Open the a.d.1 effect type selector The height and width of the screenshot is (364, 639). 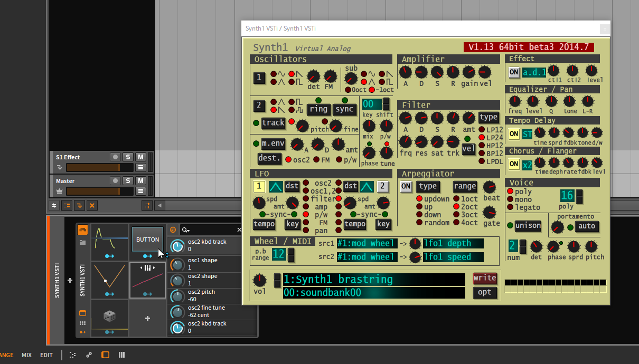(534, 72)
